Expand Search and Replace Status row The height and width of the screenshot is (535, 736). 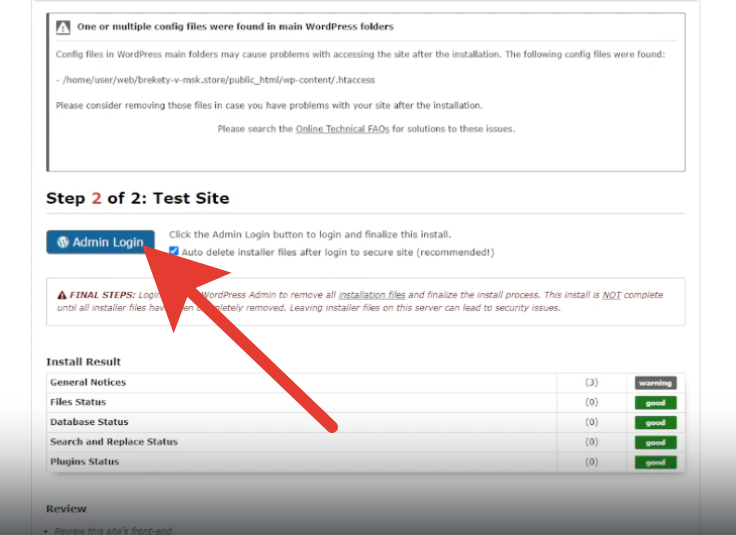(112, 442)
